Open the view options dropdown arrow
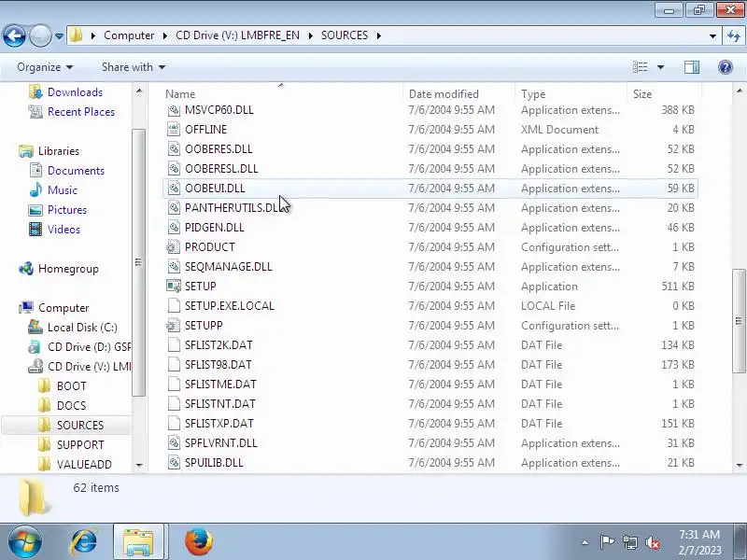This screenshot has width=747, height=560. tap(660, 67)
